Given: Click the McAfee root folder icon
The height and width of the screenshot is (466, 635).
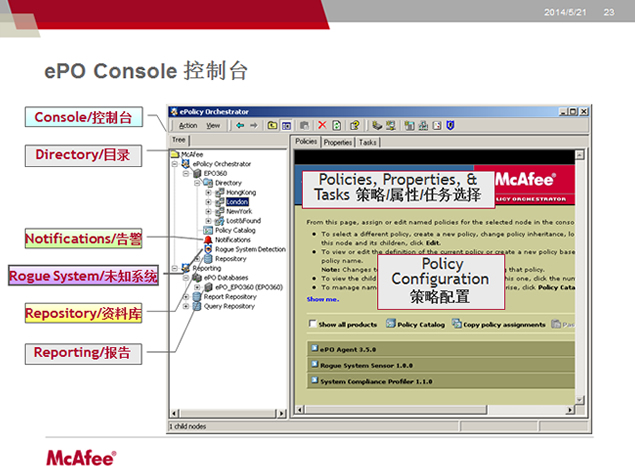Looking at the screenshot, I should (x=175, y=154).
